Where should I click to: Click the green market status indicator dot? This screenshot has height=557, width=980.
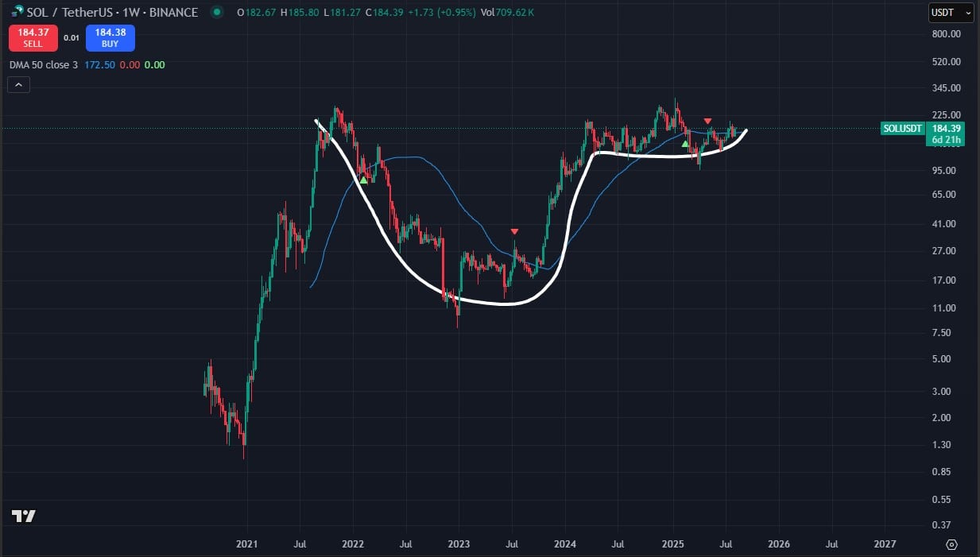pyautogui.click(x=215, y=13)
